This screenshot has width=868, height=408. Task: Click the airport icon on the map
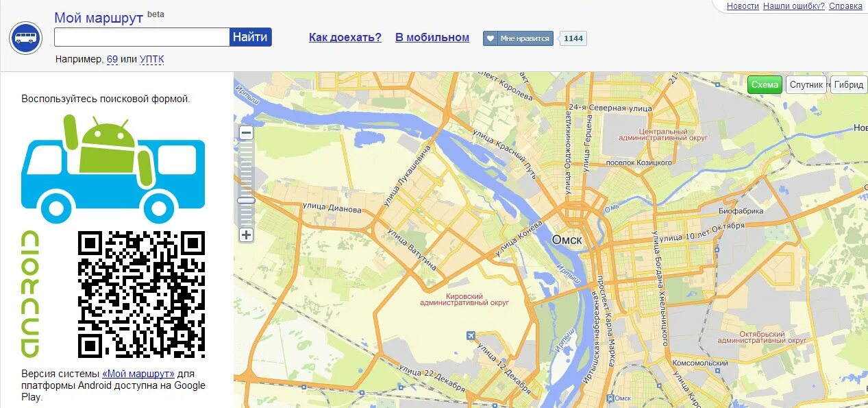[x=471, y=335]
